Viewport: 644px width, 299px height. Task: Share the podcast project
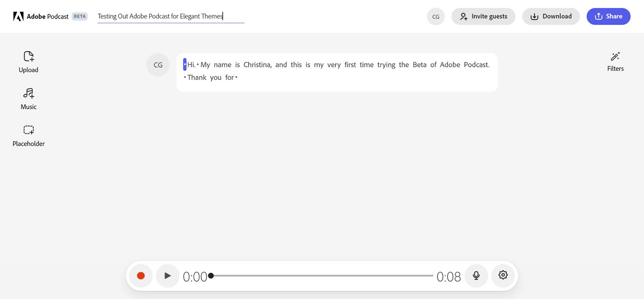pos(608,16)
